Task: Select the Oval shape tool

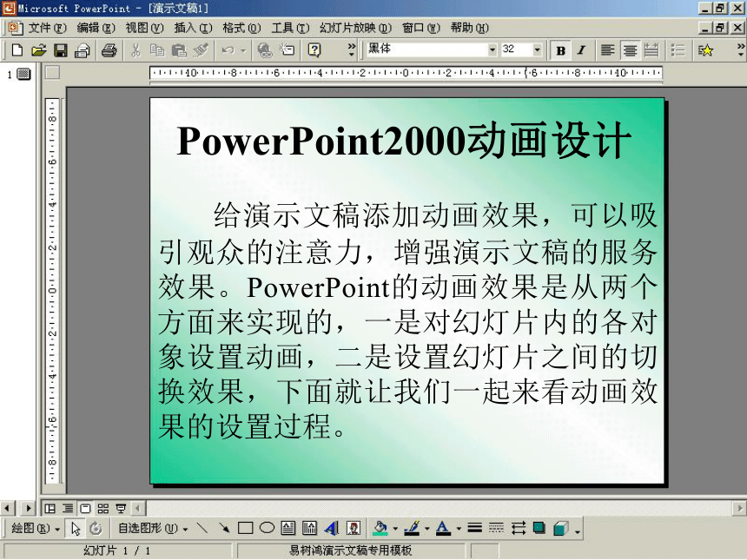Action: (x=267, y=528)
